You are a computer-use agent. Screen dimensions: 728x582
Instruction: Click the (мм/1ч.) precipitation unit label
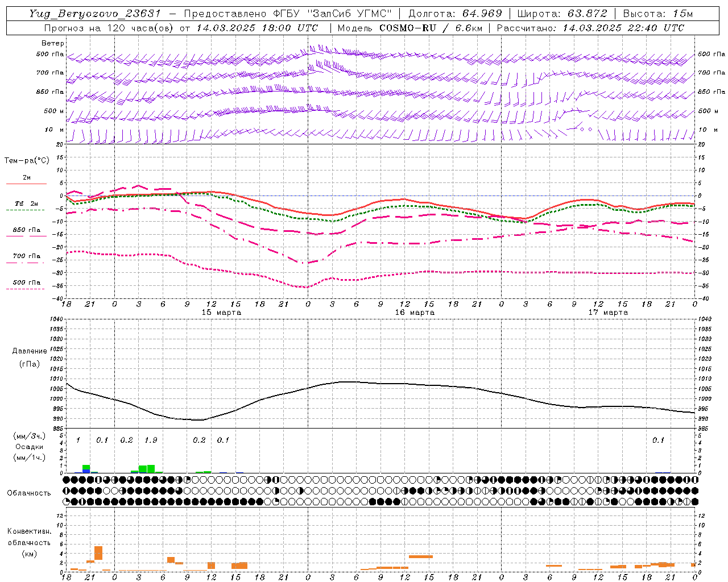[30, 458]
